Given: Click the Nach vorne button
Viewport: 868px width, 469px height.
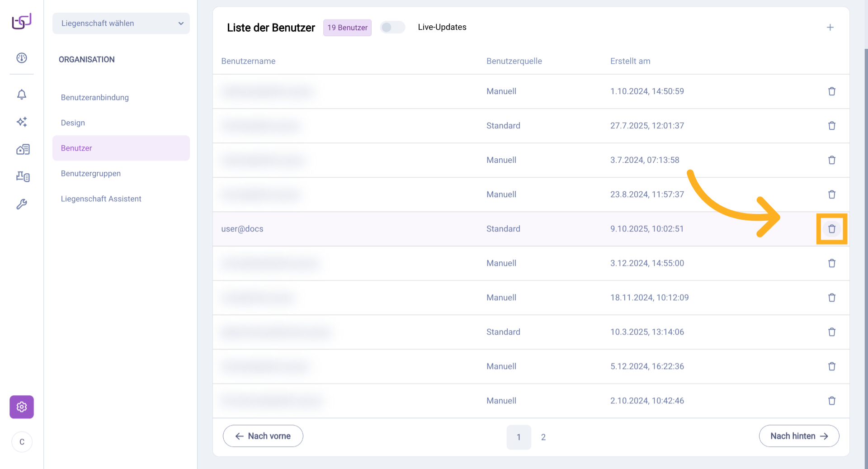Looking at the screenshot, I should [263, 436].
